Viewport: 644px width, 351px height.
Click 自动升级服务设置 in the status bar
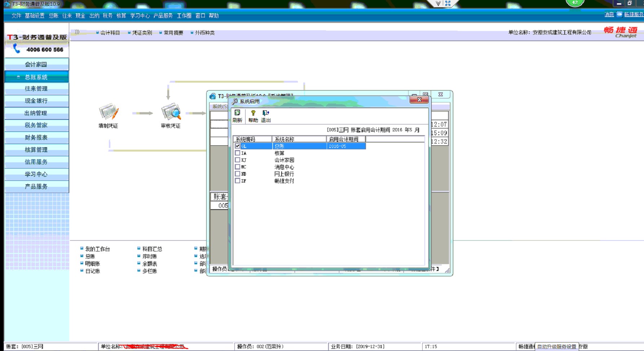tap(557, 347)
